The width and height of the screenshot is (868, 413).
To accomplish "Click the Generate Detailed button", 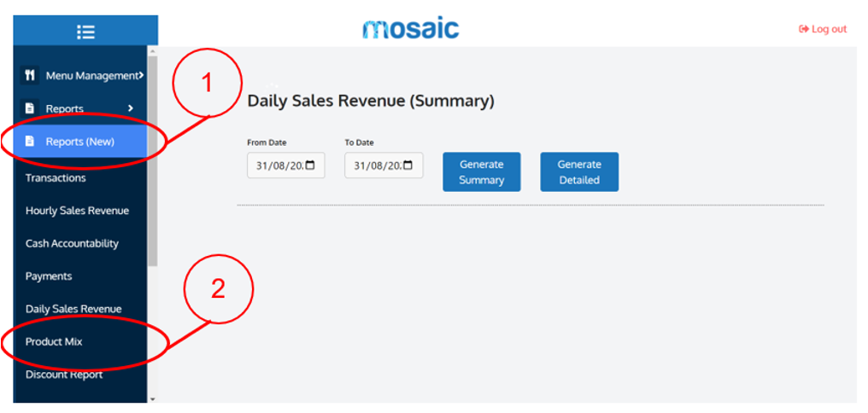I will pos(579,172).
